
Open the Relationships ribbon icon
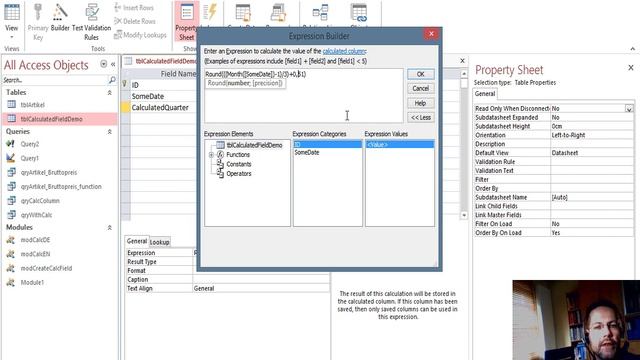[x=320, y=12]
